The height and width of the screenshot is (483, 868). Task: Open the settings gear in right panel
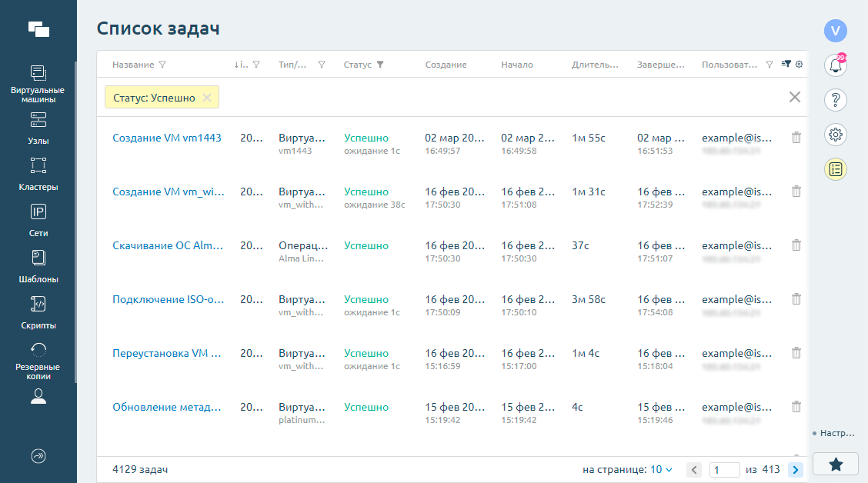835,135
